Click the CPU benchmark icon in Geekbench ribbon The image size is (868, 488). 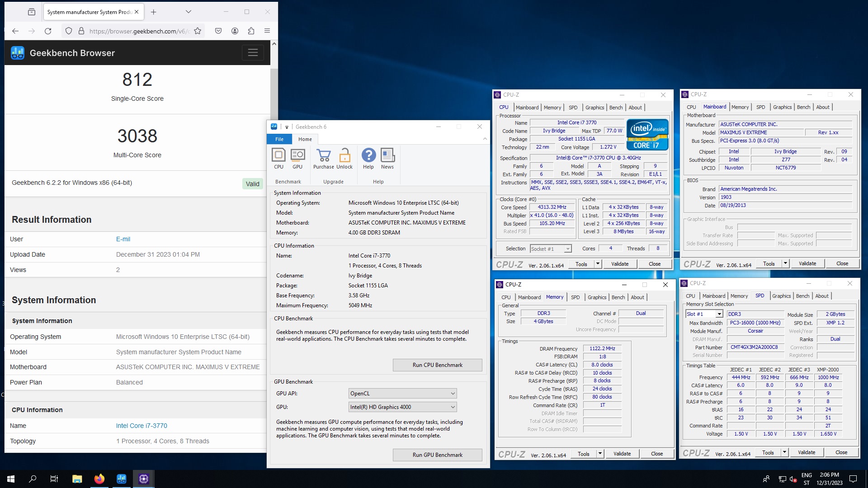click(x=278, y=159)
